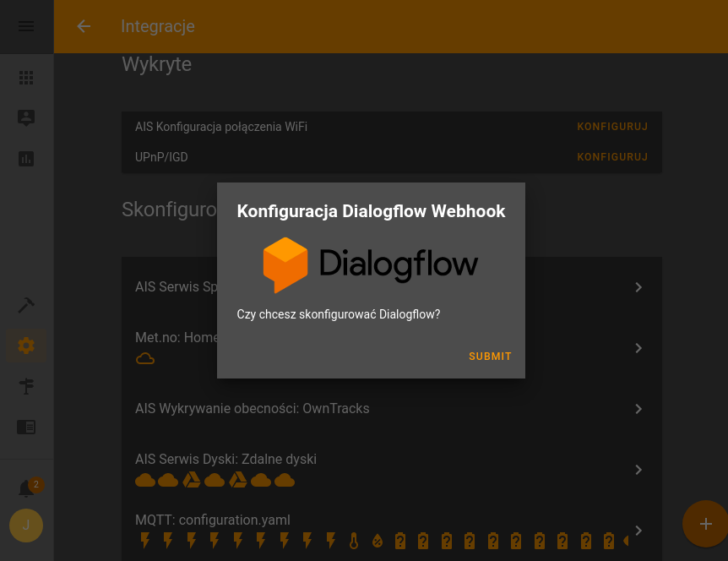Click the last cloud icon under Zdalne dyski
Image resolution: width=728 pixels, height=561 pixels.
[285, 480]
